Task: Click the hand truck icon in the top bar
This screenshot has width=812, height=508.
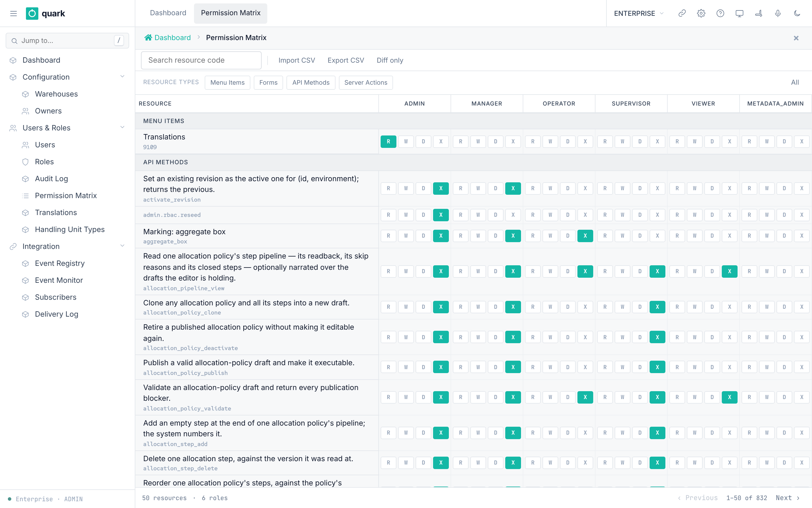Action: [759, 14]
